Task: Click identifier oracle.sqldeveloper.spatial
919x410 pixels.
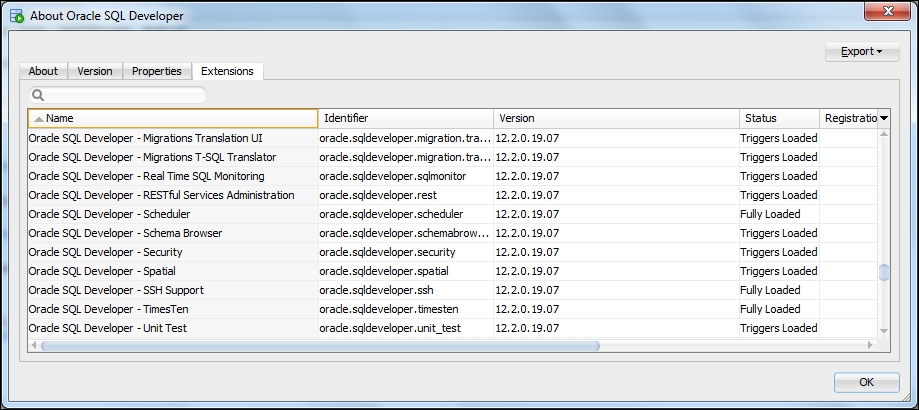Action: pos(384,271)
